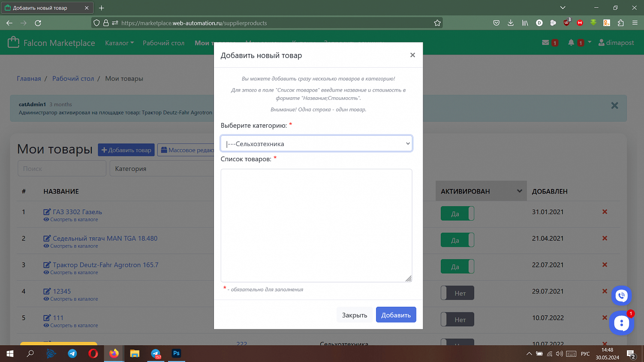Click the 'Закрыть' button in dialog

[355, 315]
